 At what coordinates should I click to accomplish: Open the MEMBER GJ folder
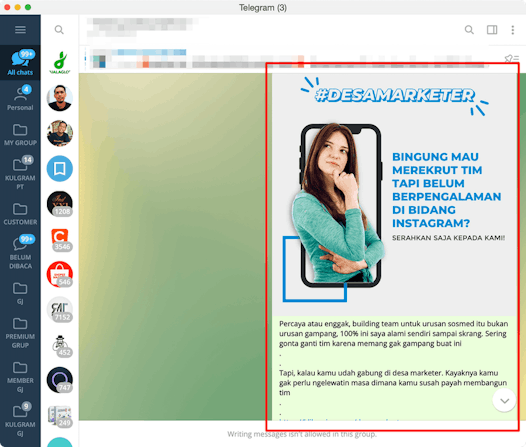(20, 376)
